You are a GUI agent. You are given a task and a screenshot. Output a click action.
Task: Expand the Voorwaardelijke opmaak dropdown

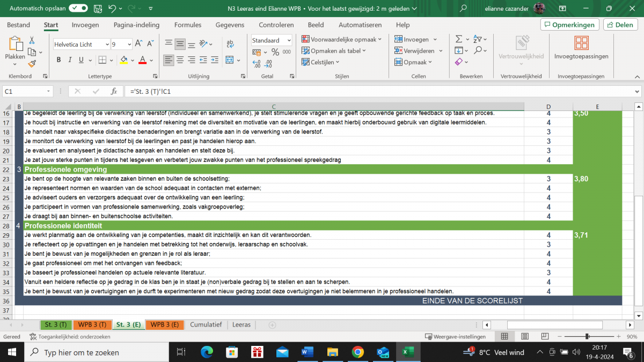coord(341,39)
